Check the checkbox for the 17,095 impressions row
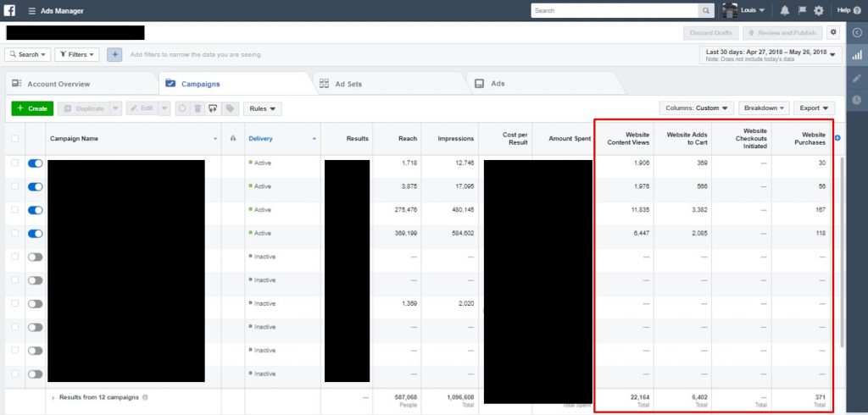 (15, 186)
